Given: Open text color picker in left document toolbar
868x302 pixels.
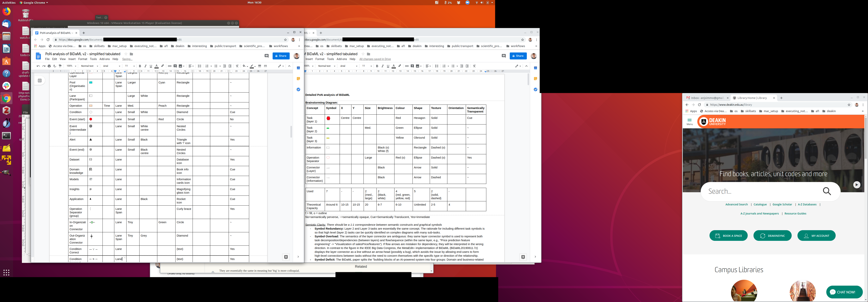Looking at the screenshot, I should point(157,66).
